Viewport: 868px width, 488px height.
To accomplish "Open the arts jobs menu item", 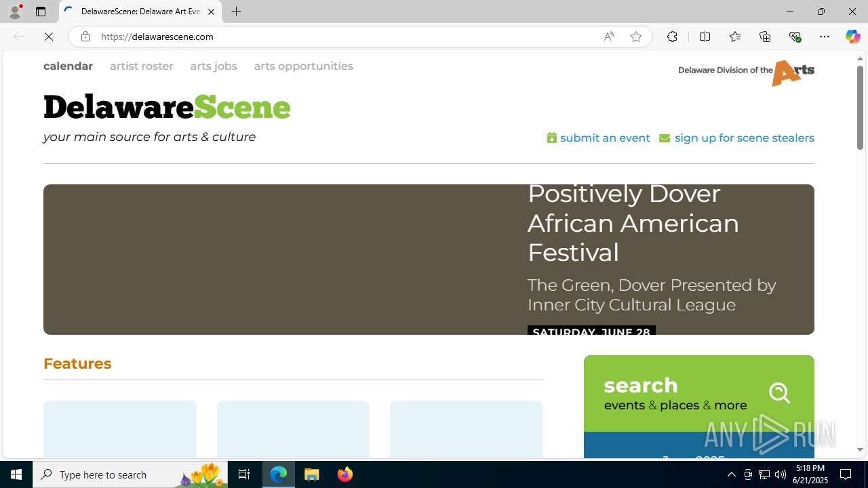I will [x=214, y=66].
